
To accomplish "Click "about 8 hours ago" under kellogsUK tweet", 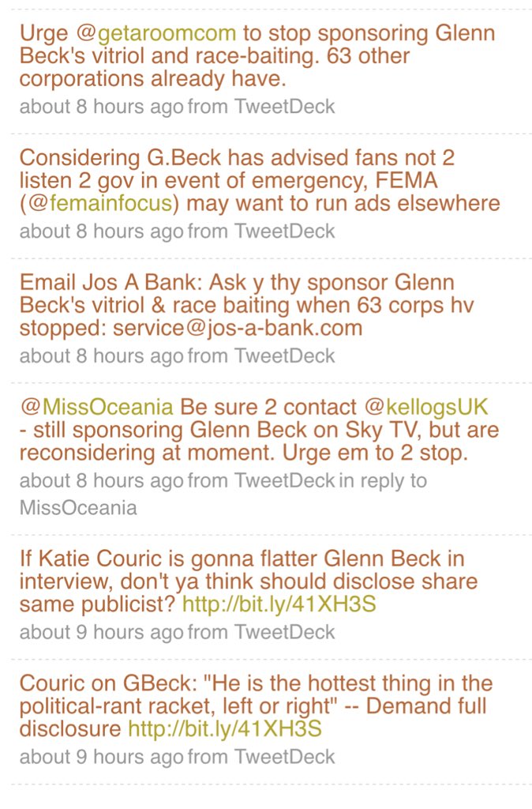I will point(101,480).
